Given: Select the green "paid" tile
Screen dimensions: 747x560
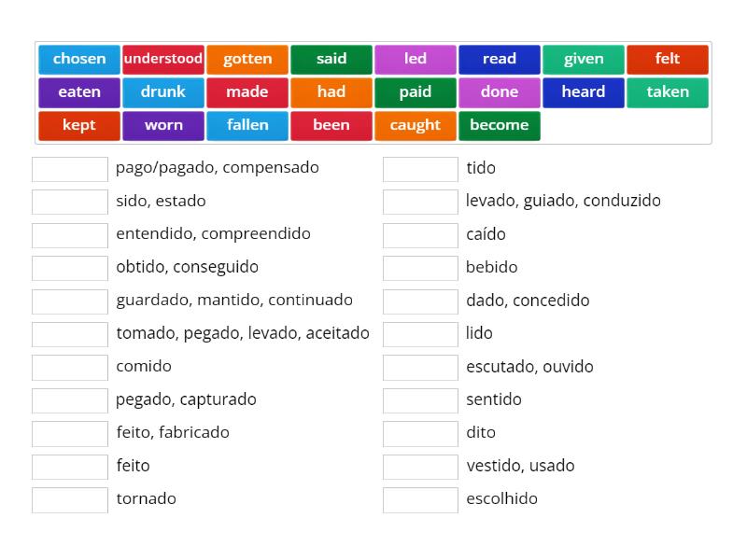Looking at the screenshot, I should (x=415, y=91).
